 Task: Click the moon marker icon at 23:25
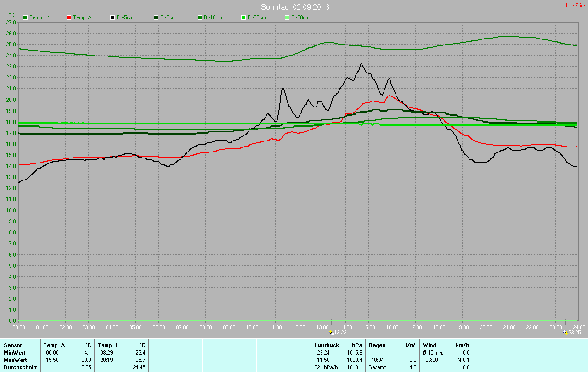point(565,332)
